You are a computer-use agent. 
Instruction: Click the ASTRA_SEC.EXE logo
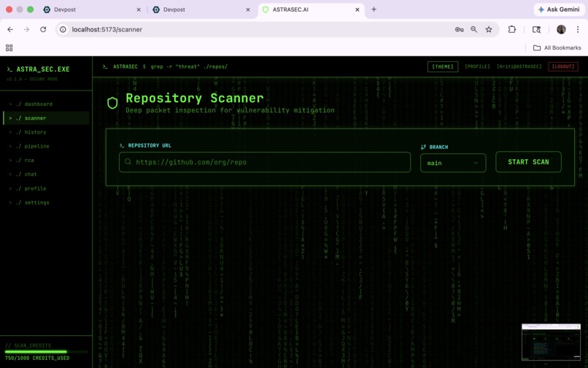38,69
